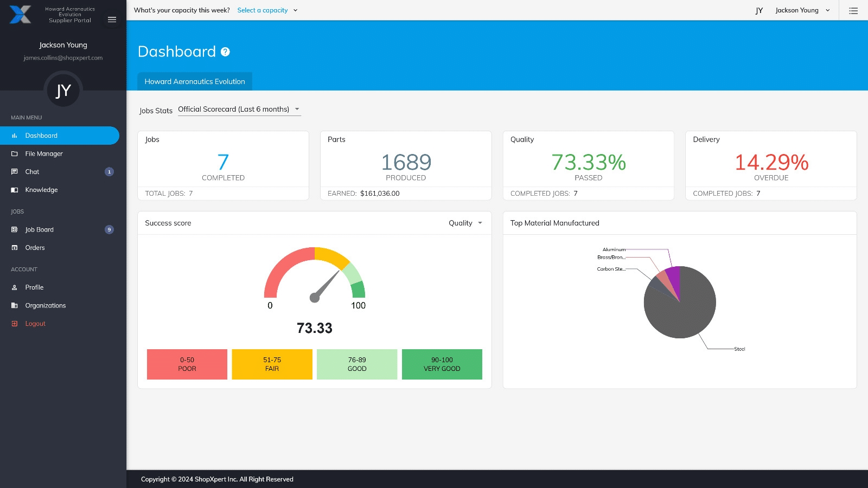
Task: Open the list icon at the top right
Action: 853,10
